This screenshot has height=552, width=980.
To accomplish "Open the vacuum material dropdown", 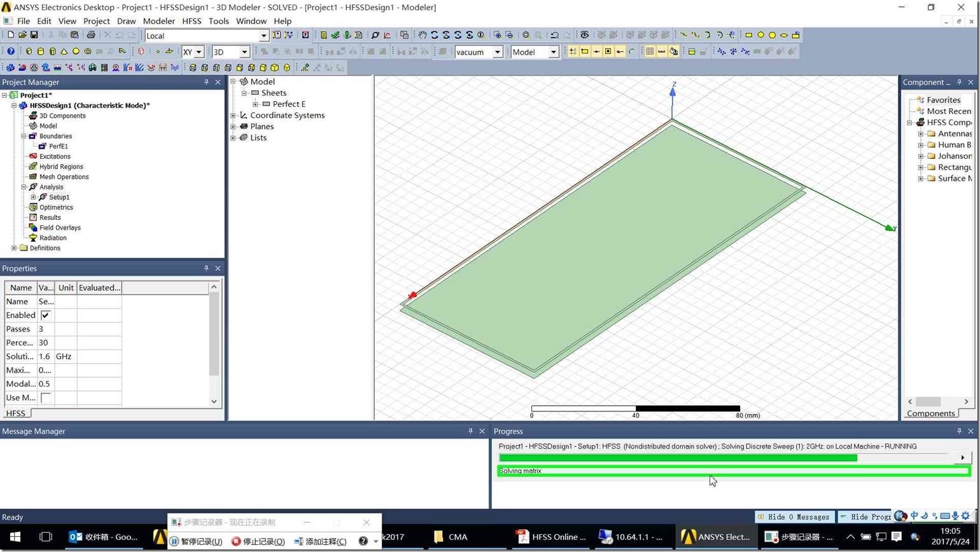I will click(498, 52).
